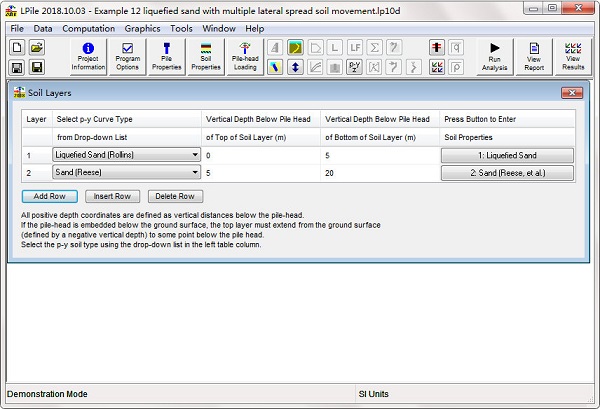Click Demonstration Mode status text
Image resolution: width=600 pixels, height=409 pixels.
[47, 394]
